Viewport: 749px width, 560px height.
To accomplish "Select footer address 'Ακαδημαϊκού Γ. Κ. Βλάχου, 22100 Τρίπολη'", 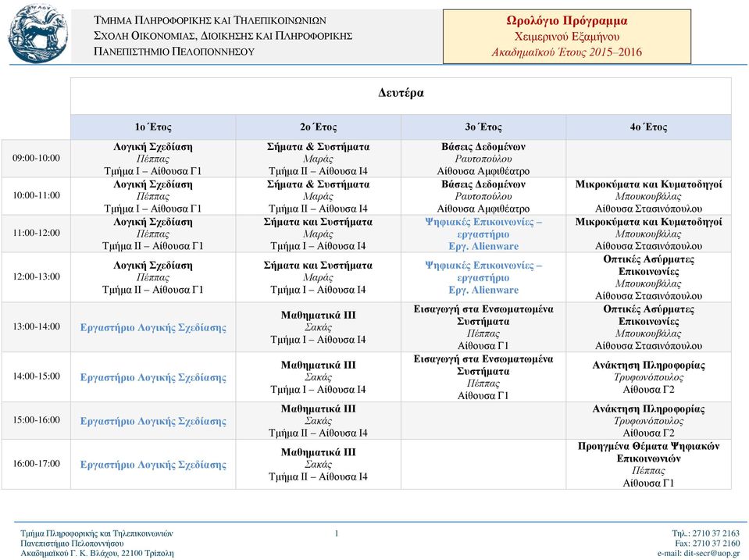I will point(97,553).
